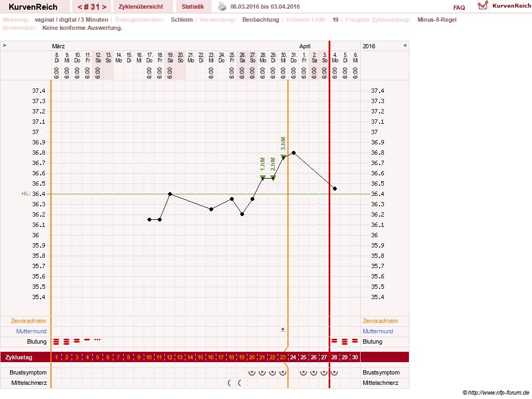
Task: Click the 1.hM marker triangle
Action: pos(262,178)
